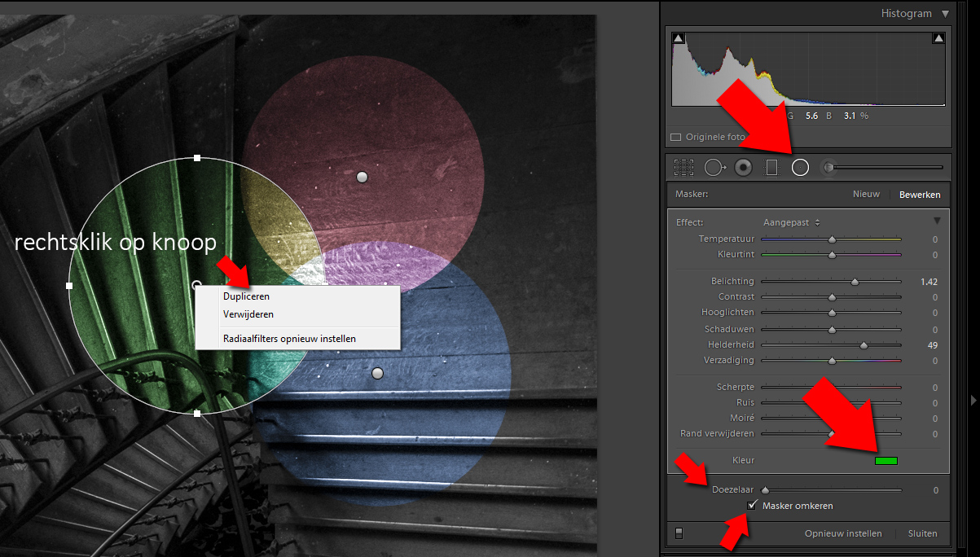
Task: Click the Sluiten button
Action: pyautogui.click(x=922, y=534)
